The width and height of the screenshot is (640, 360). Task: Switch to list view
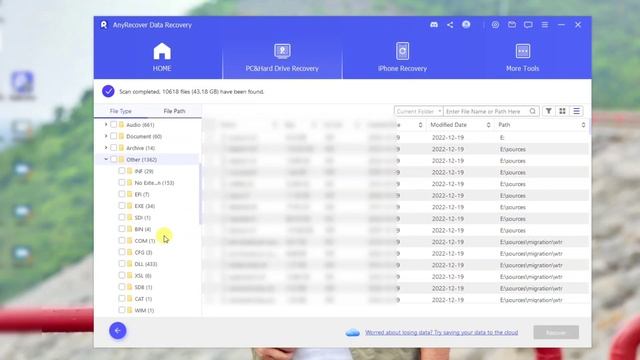576,111
